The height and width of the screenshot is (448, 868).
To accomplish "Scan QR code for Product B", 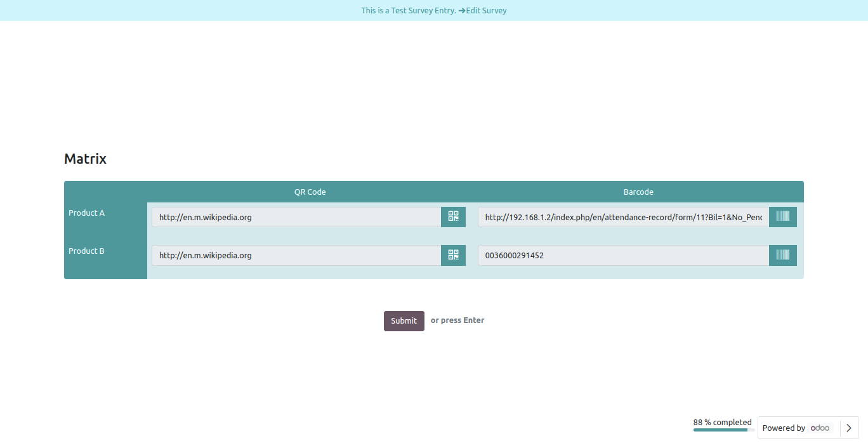I will coord(453,255).
